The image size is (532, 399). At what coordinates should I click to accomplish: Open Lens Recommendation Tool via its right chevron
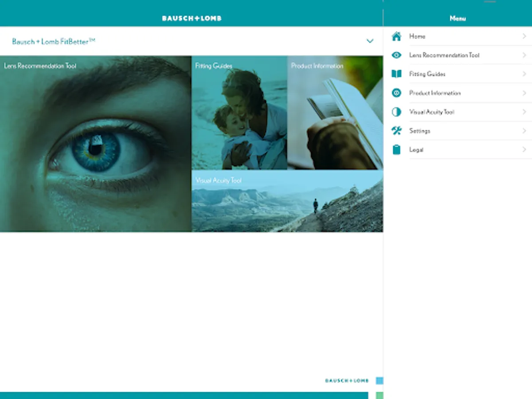524,55
